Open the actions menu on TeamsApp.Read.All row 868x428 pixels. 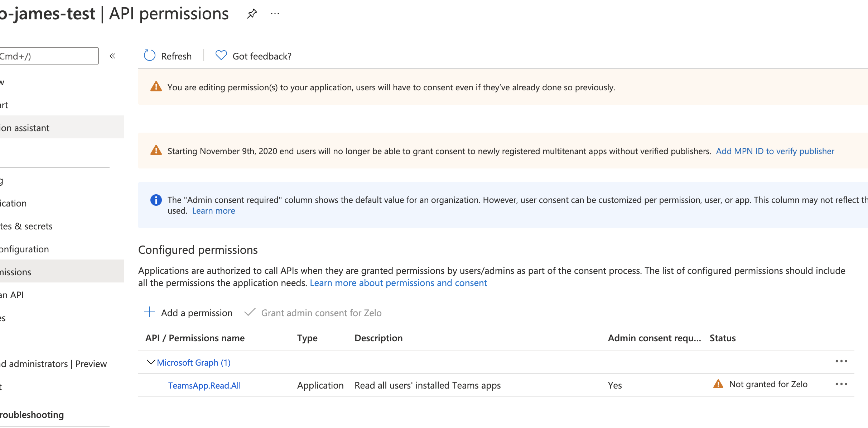842,384
